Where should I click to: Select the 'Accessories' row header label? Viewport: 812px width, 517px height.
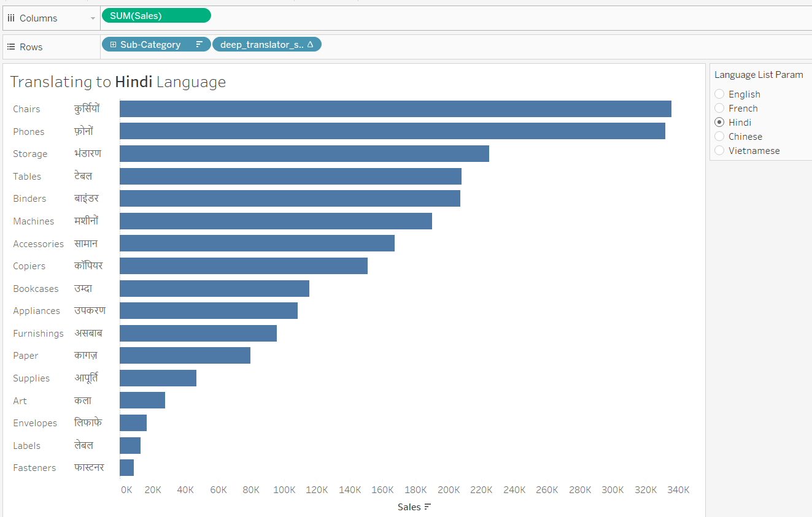click(38, 244)
